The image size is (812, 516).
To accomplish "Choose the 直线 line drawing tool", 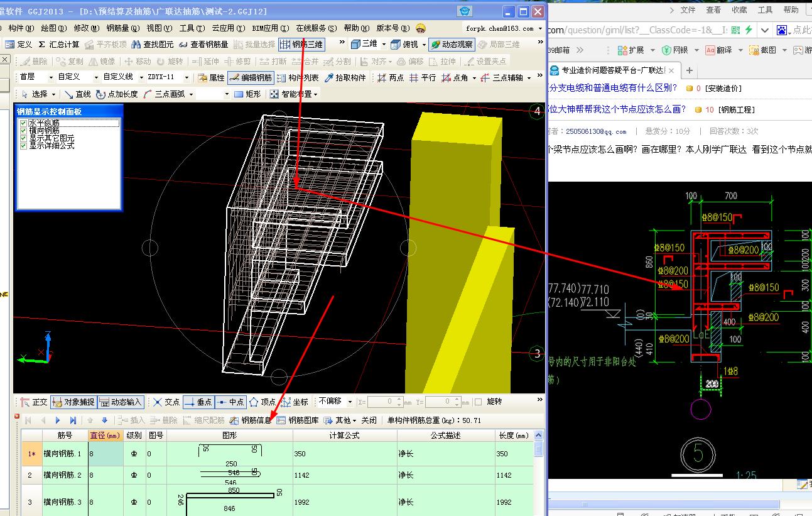I will pyautogui.click(x=78, y=94).
